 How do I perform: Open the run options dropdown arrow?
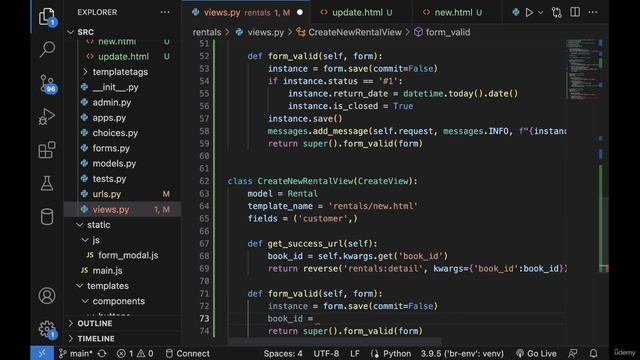click(x=541, y=13)
